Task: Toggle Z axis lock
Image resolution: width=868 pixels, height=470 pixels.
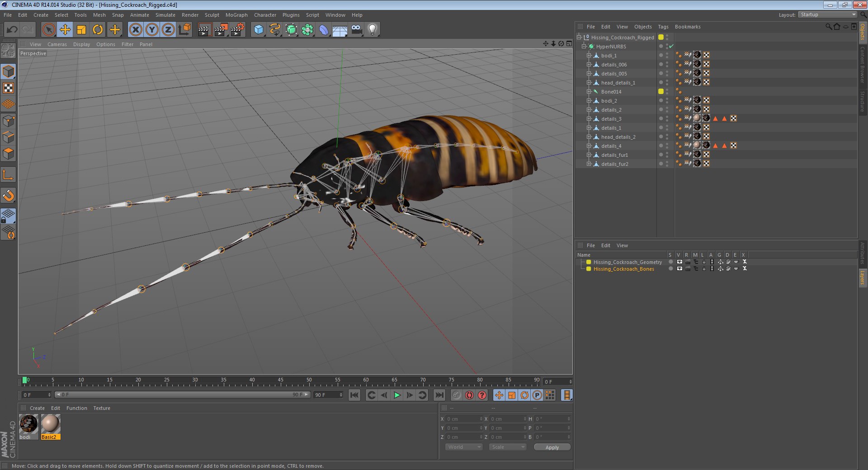Action: [168, 30]
